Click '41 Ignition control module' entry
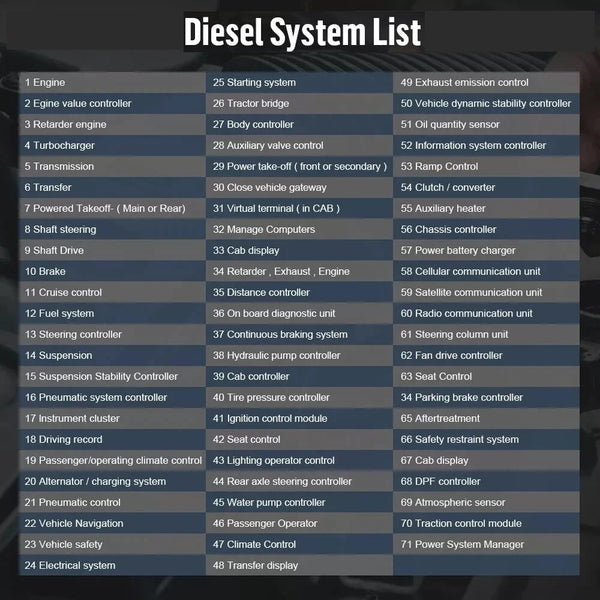Viewport: 600px width, 600px height. coord(299,419)
